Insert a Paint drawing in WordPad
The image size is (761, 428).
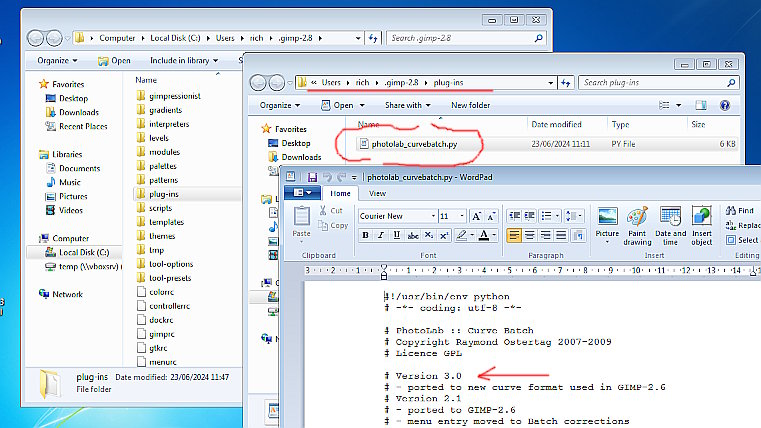637,226
